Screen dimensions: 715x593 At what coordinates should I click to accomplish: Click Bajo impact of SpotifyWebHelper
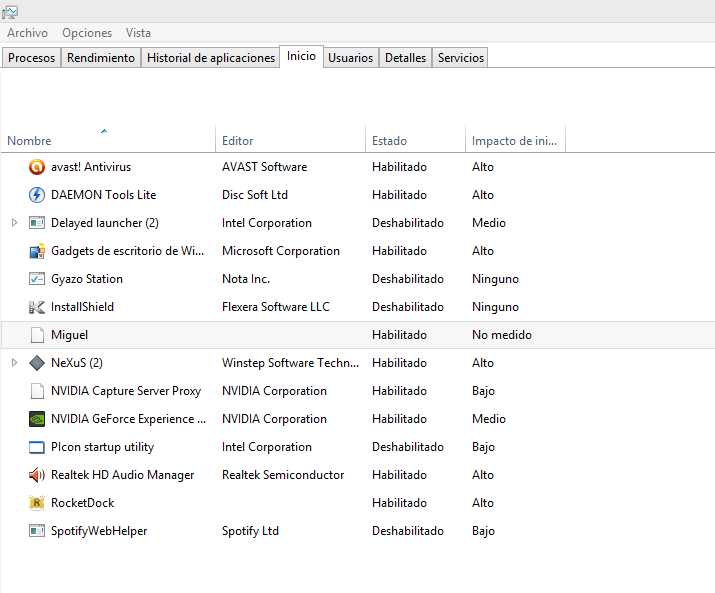[x=483, y=531]
